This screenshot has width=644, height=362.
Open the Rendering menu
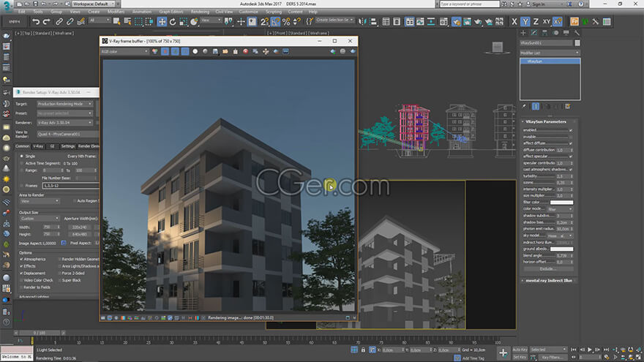pos(200,12)
